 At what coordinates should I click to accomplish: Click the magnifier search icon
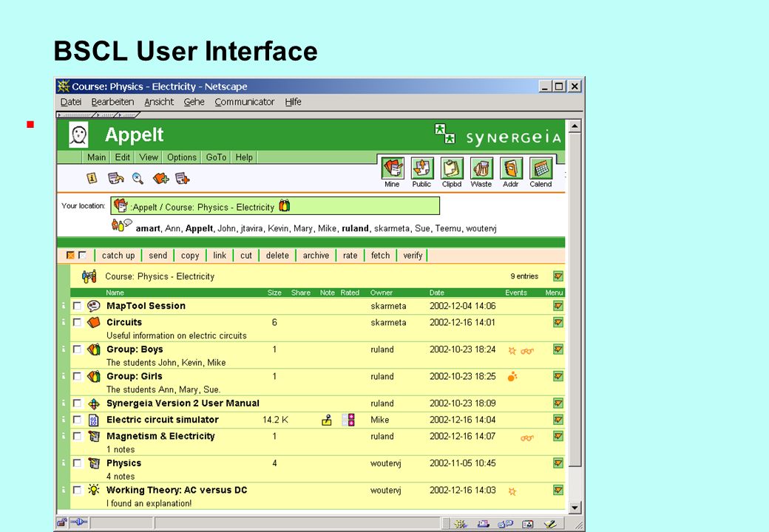coord(138,178)
